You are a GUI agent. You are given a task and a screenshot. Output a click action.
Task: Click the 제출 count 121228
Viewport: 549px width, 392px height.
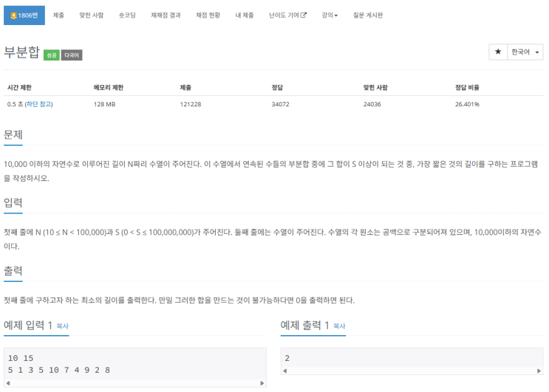pos(191,104)
